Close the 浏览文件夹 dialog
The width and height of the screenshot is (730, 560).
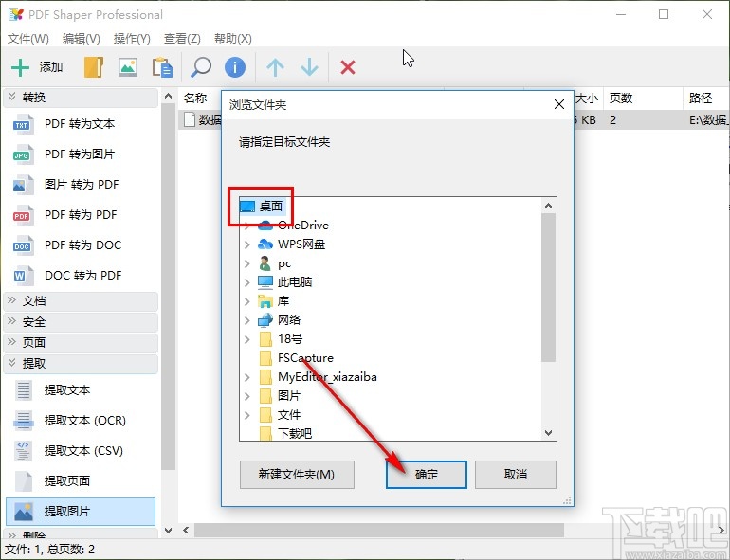(x=559, y=105)
